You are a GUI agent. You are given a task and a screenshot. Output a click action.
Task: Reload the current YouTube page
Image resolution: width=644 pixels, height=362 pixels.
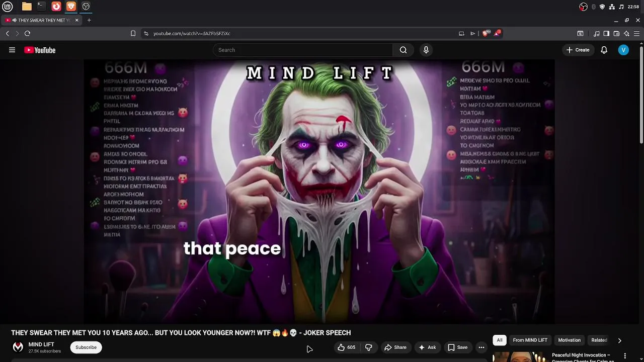pos(27,33)
